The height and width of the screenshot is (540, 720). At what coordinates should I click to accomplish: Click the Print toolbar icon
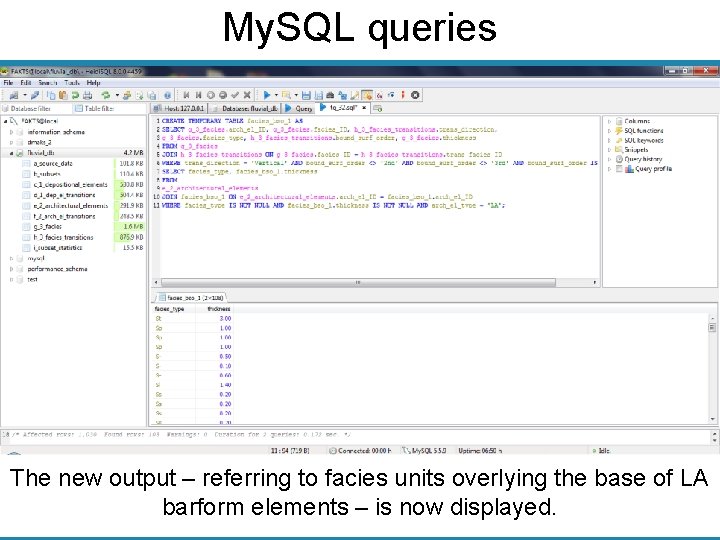tap(87, 95)
